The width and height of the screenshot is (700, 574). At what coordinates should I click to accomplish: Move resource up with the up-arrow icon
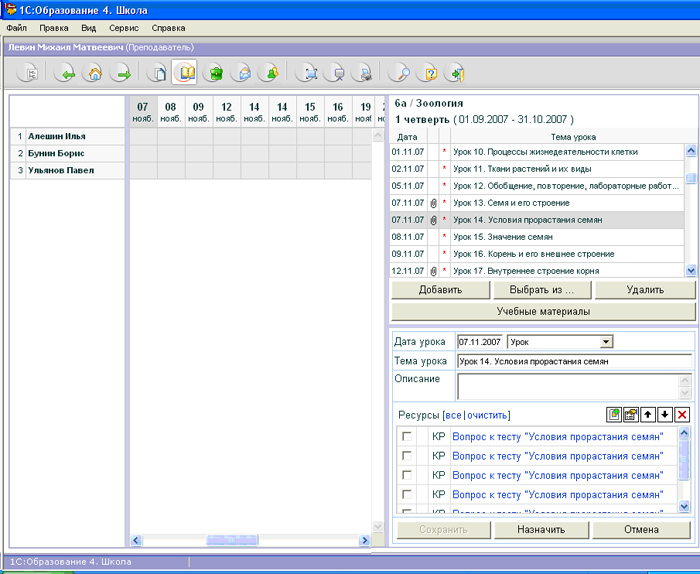tap(648, 415)
